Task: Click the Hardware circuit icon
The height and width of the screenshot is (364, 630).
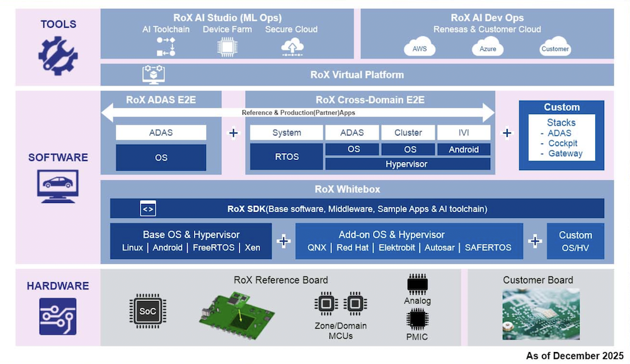Action: [57, 316]
